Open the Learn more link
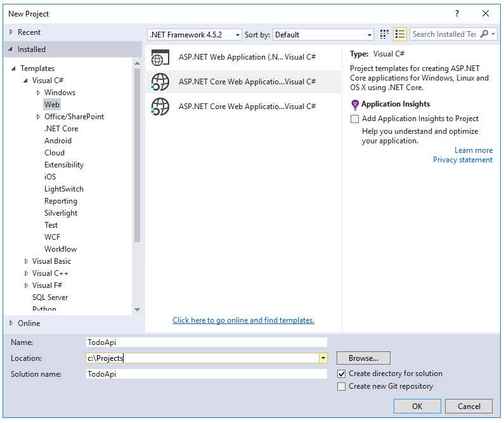The image size is (504, 423). pos(474,150)
